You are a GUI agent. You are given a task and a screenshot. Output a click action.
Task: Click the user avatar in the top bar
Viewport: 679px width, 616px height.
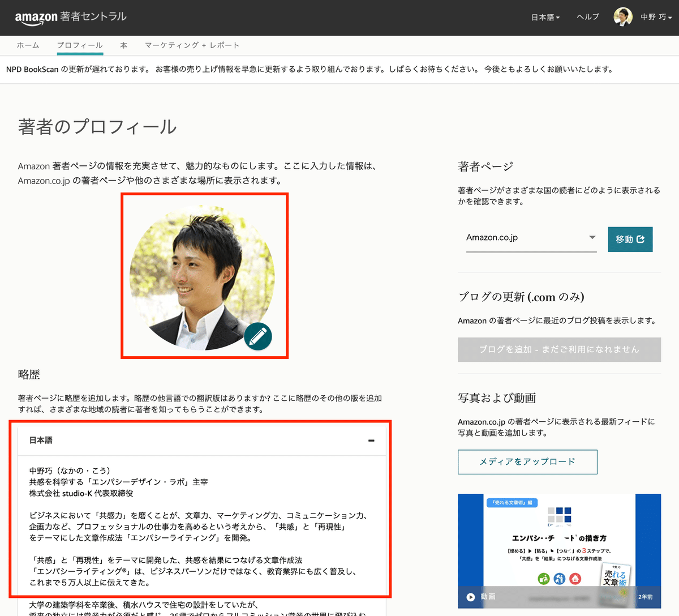point(623,17)
